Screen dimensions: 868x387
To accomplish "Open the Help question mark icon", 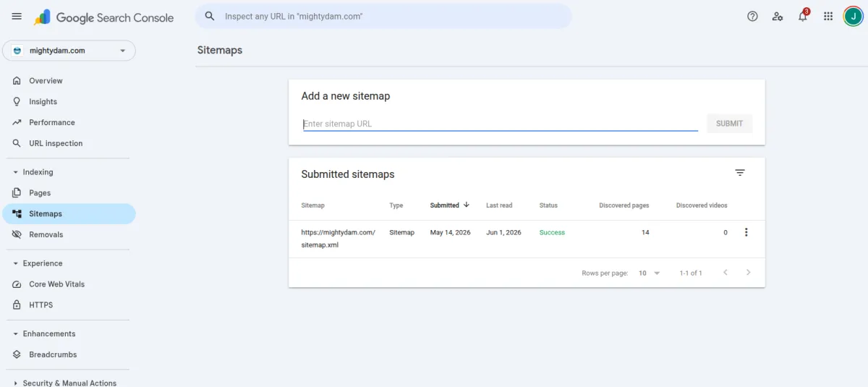I will pos(752,16).
